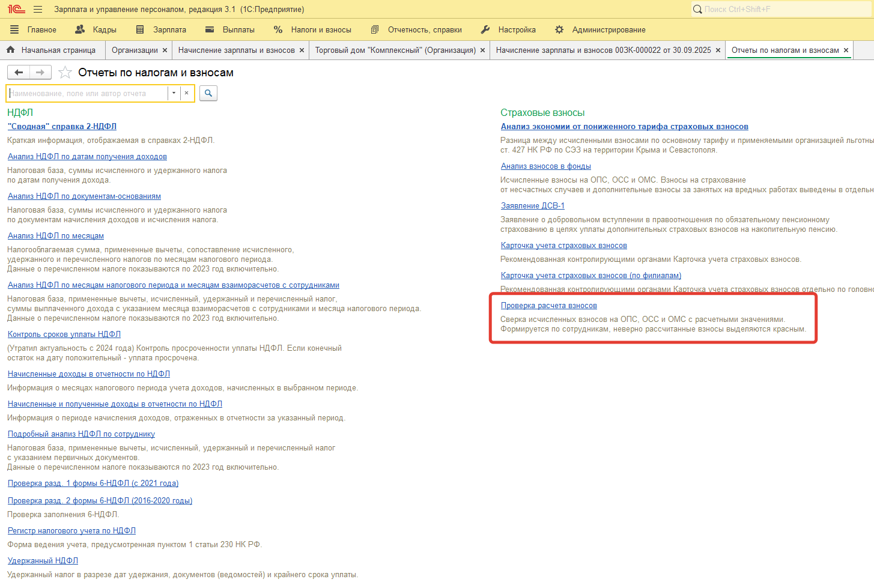Click the global search field
874x588 pixels.
point(781,9)
